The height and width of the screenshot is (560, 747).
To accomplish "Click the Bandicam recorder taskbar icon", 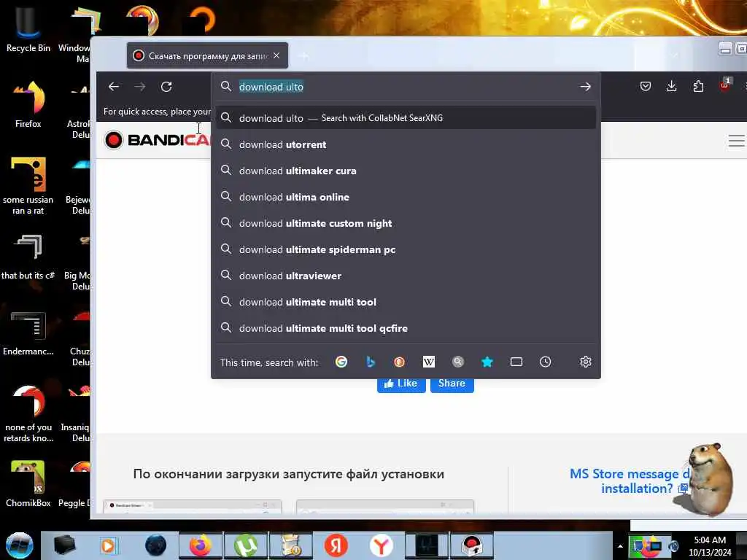I will 472,545.
